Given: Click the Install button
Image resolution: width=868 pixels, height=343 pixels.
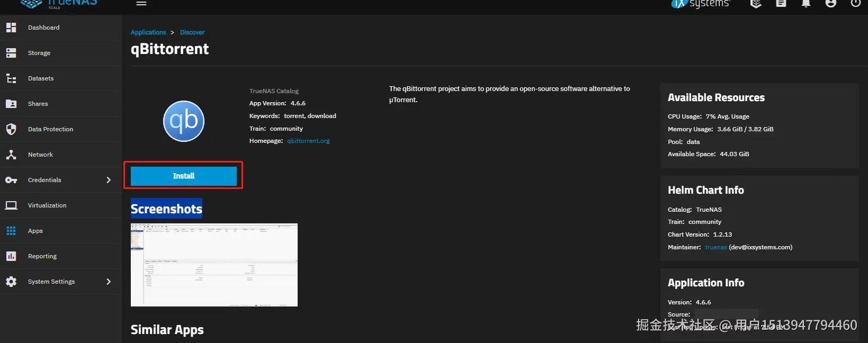Looking at the screenshot, I should tap(184, 176).
